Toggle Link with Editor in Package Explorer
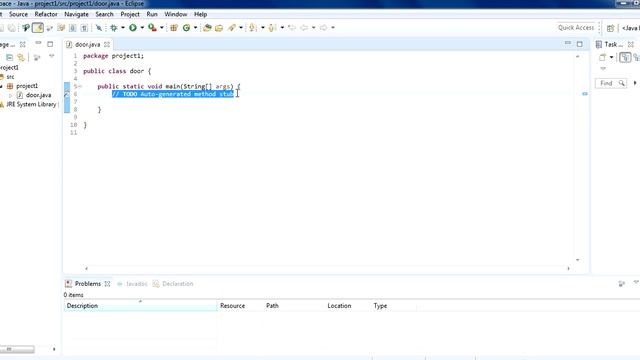The width and height of the screenshot is (640, 360). click(21, 58)
